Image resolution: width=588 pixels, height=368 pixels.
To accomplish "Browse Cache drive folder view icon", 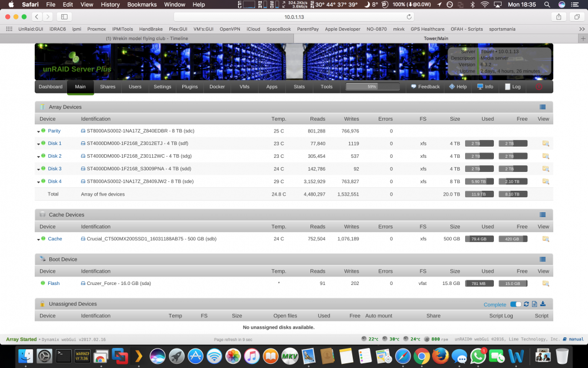I will coord(546,239).
